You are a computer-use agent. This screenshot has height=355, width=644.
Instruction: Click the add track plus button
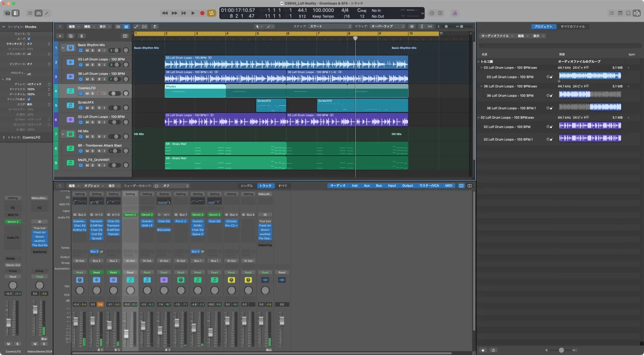pyautogui.click(x=60, y=36)
